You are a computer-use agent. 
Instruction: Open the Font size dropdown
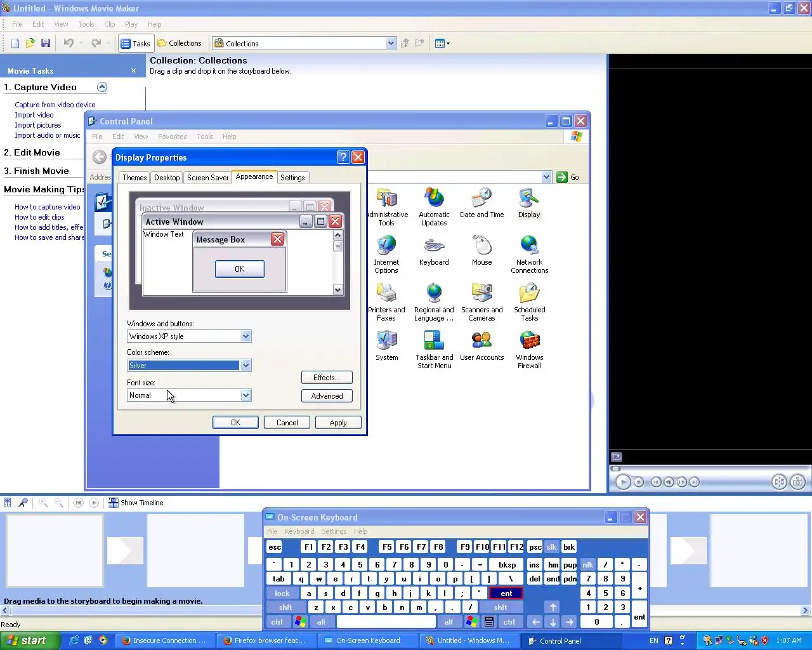coord(246,395)
